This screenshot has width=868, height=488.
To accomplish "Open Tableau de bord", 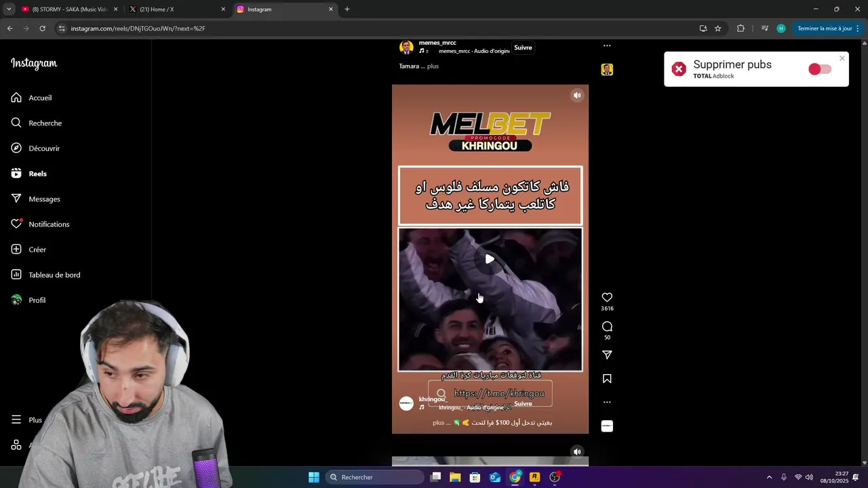I will (45, 274).
